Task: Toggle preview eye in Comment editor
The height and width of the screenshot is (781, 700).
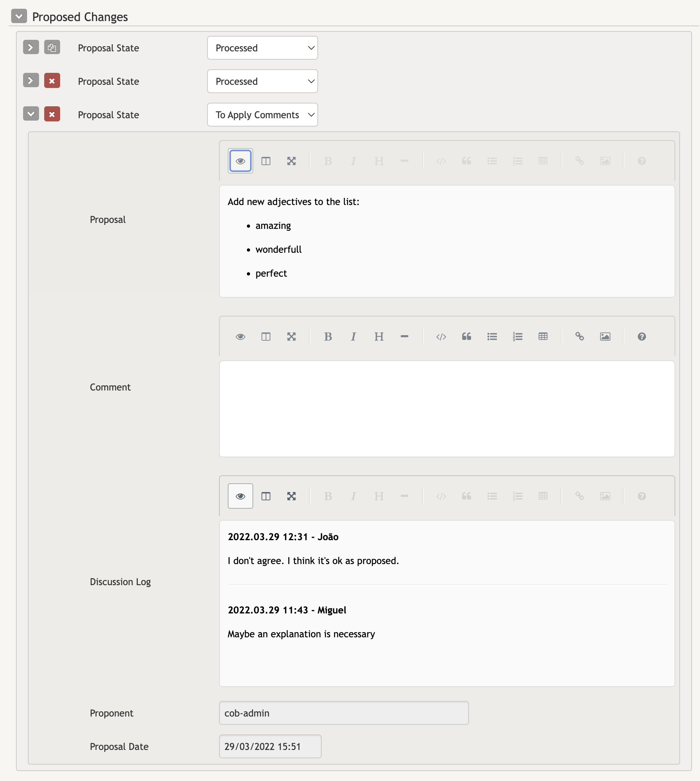Action: (241, 336)
